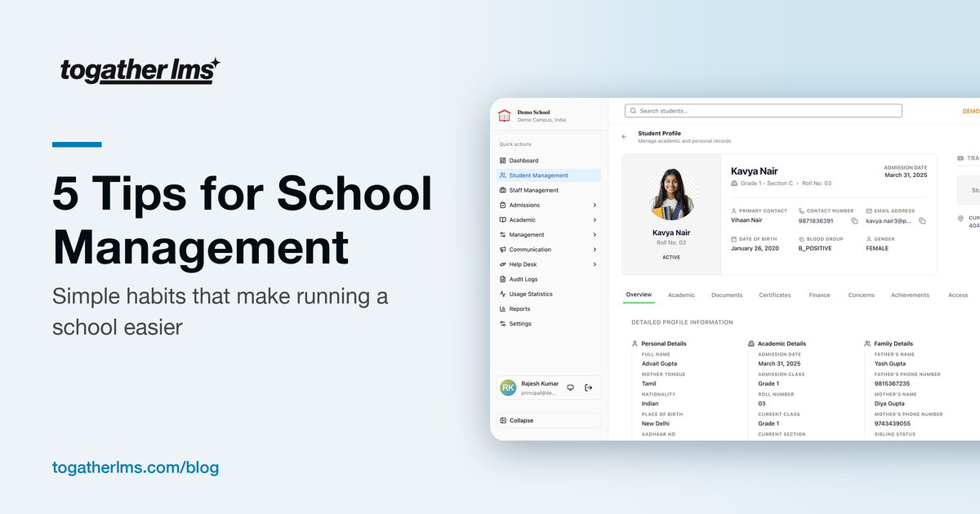The width and height of the screenshot is (980, 514).
Task: Expand the Admissions menu chevron
Action: pos(595,205)
